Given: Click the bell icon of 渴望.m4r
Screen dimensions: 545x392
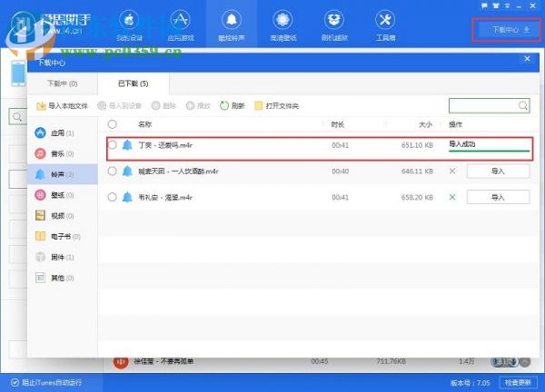Looking at the screenshot, I should pyautogui.click(x=127, y=197).
